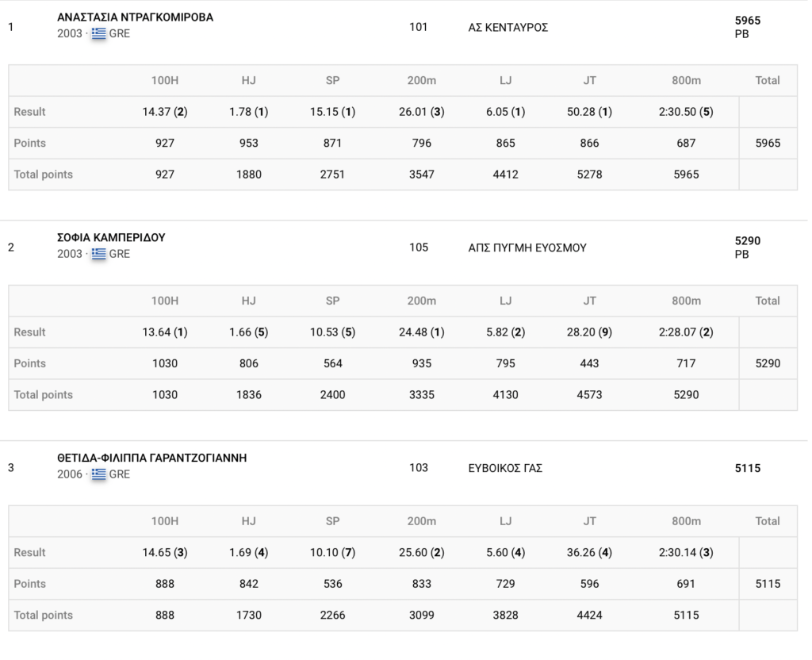Open athlete ΑΝΑΣΤΑΣΙΑ ΝΤΡΑΓΚΟΜΙΡΟΒΑ's profile
Image resolution: width=812 pixels, height=660 pixels.
pos(135,17)
